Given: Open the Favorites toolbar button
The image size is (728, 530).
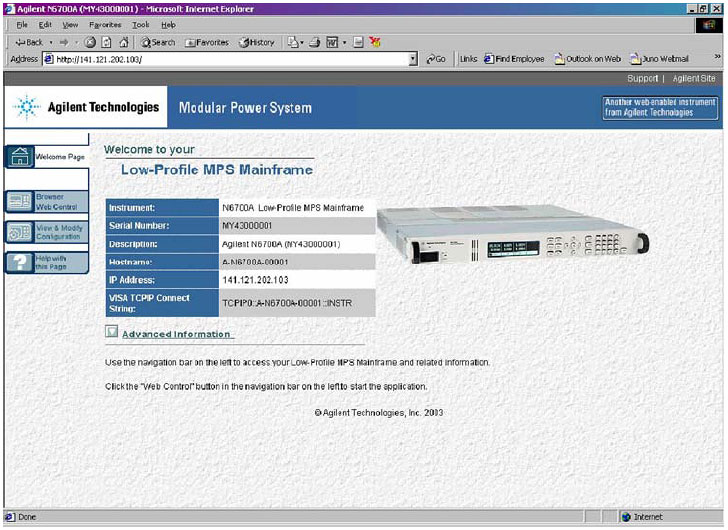Looking at the screenshot, I should pos(207,42).
